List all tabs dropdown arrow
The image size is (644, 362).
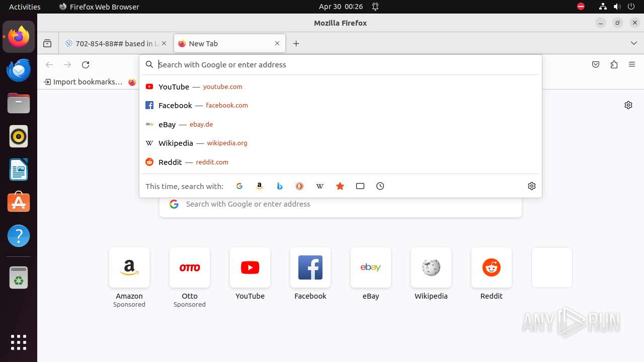[x=634, y=44]
